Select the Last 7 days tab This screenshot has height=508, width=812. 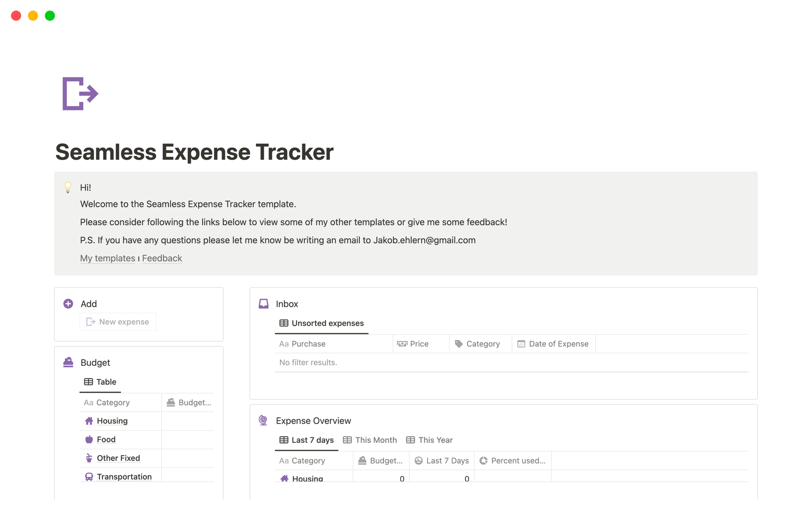(307, 440)
